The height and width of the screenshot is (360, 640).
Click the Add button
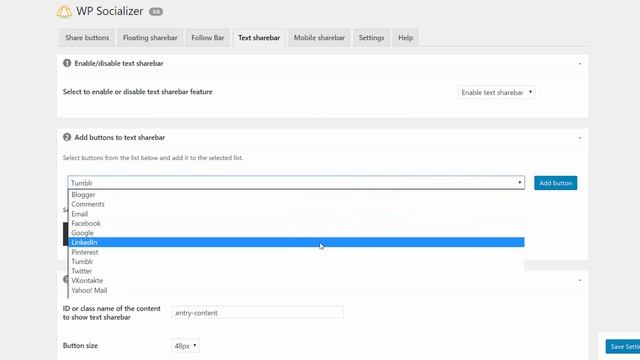tap(556, 183)
